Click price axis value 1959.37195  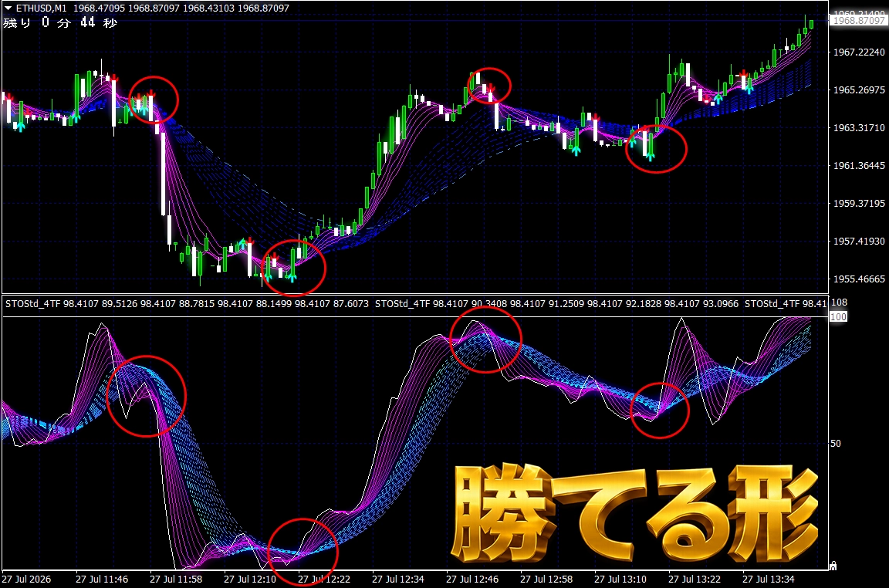coord(858,203)
